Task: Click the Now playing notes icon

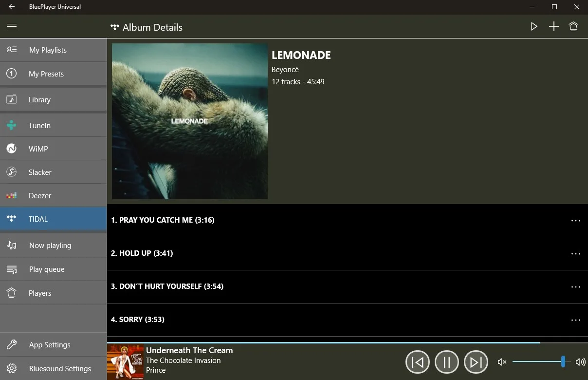Action: tap(12, 245)
